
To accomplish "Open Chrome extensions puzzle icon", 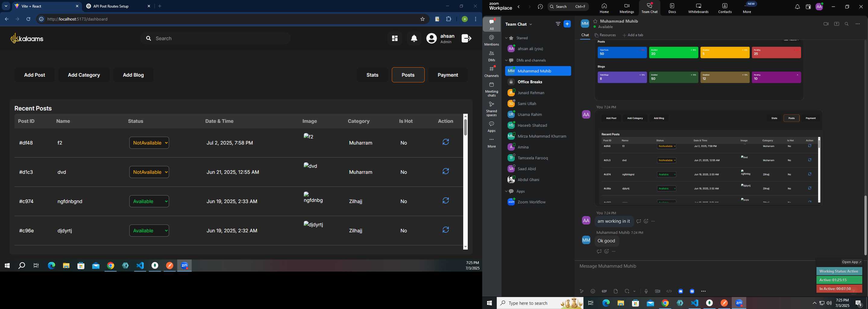I will click(x=448, y=19).
